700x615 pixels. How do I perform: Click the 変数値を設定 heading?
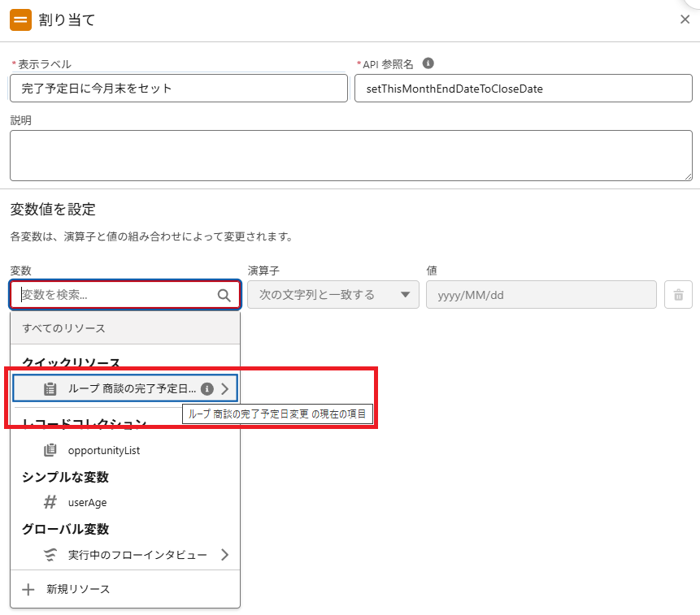point(53,209)
